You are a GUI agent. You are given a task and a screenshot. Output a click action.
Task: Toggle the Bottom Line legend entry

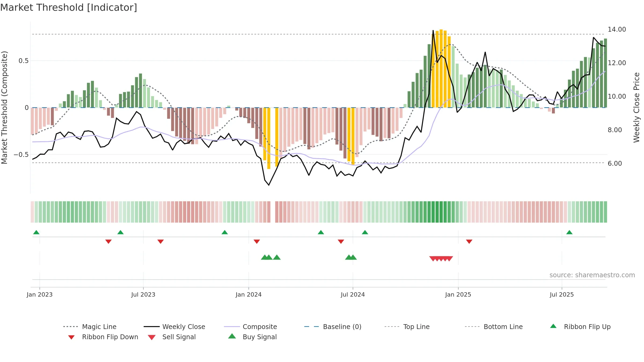[x=494, y=327]
